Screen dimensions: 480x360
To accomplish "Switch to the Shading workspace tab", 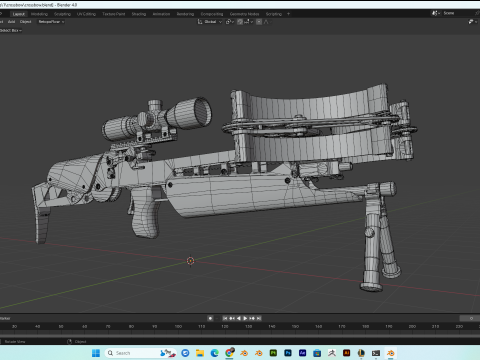I will (x=139, y=14).
